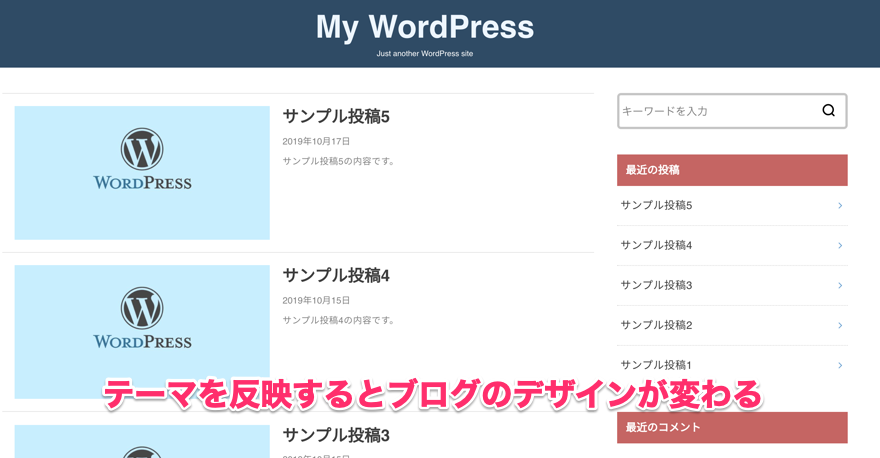Open サンプル投稿1 in recent posts sidebar
The width and height of the screenshot is (880, 458).
(656, 365)
